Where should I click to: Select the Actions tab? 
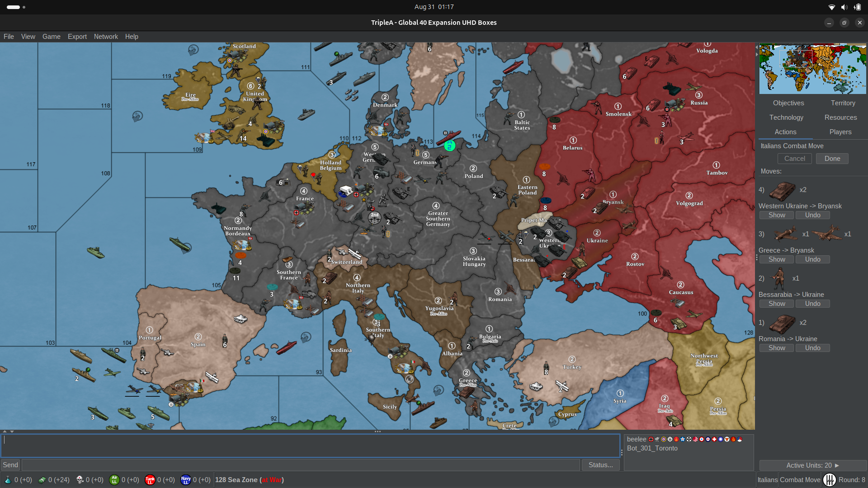pos(786,132)
